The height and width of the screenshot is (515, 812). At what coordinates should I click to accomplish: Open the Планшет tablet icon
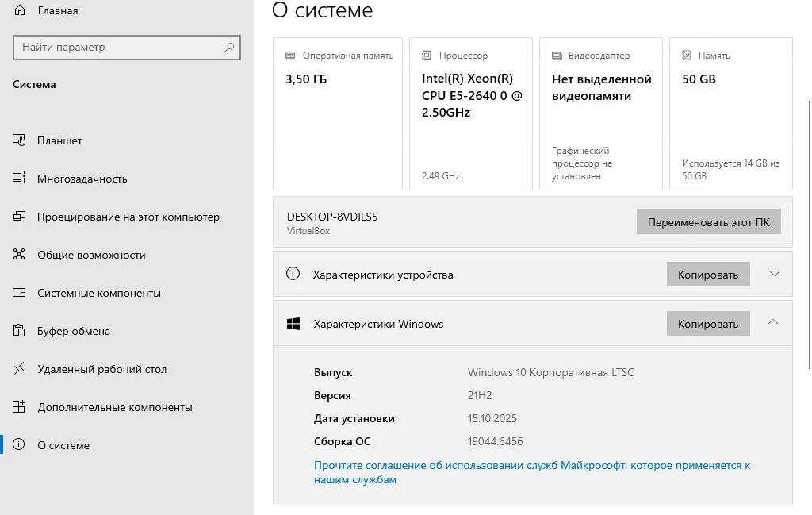[20, 140]
